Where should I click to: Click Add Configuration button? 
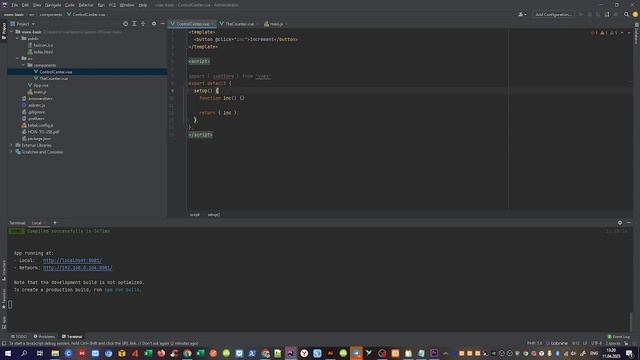pyautogui.click(x=553, y=14)
